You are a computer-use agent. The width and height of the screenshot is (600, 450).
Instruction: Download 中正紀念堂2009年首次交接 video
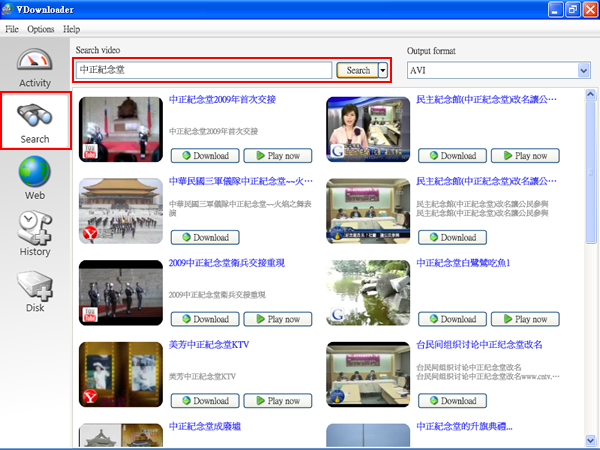pos(205,156)
